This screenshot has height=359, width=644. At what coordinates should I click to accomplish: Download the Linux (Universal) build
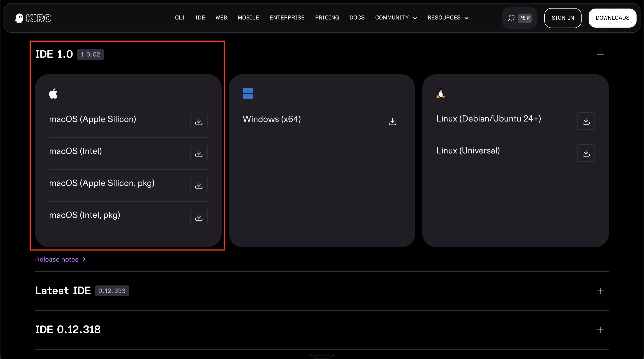[586, 153]
